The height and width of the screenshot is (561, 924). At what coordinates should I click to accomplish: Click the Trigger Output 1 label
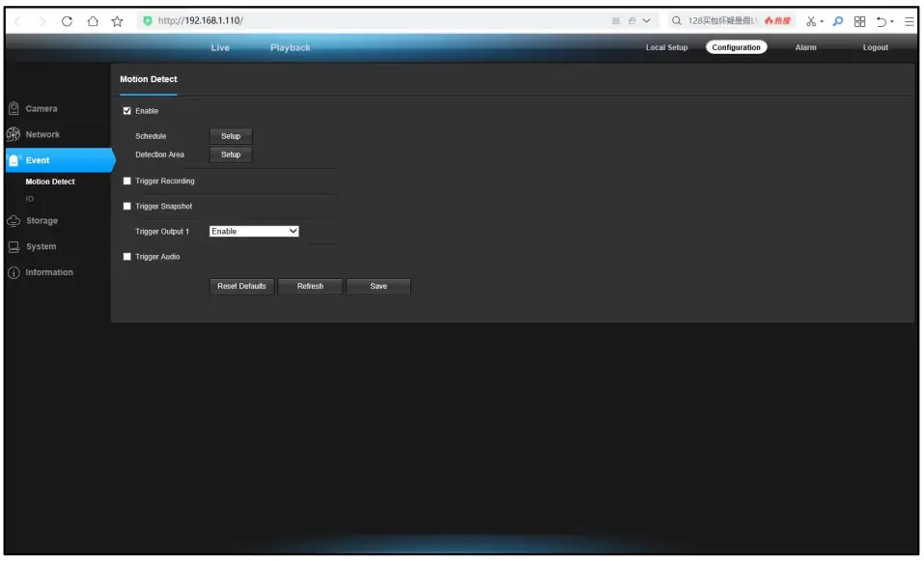162,232
